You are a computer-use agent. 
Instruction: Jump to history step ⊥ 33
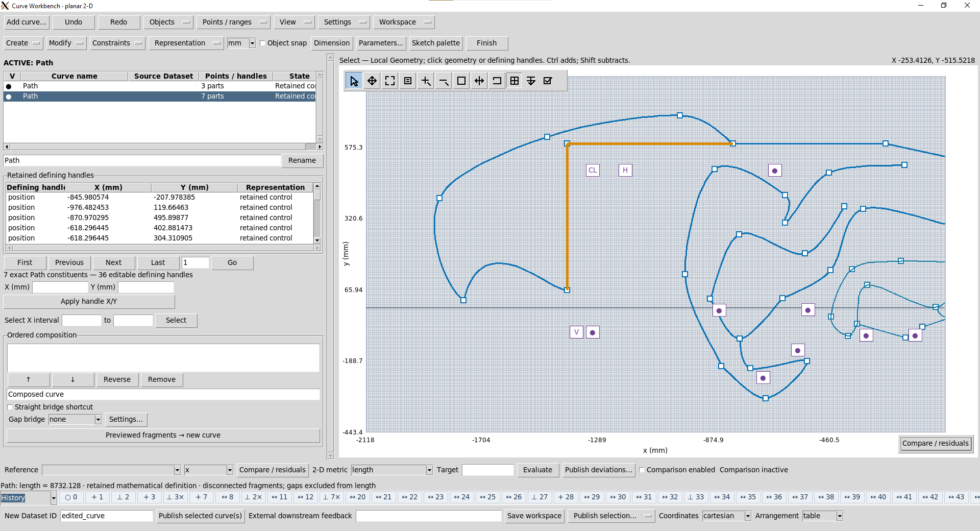point(696,497)
